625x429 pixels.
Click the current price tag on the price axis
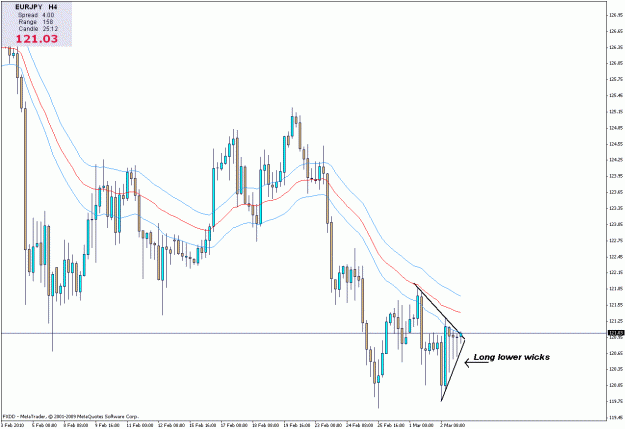pos(616,333)
